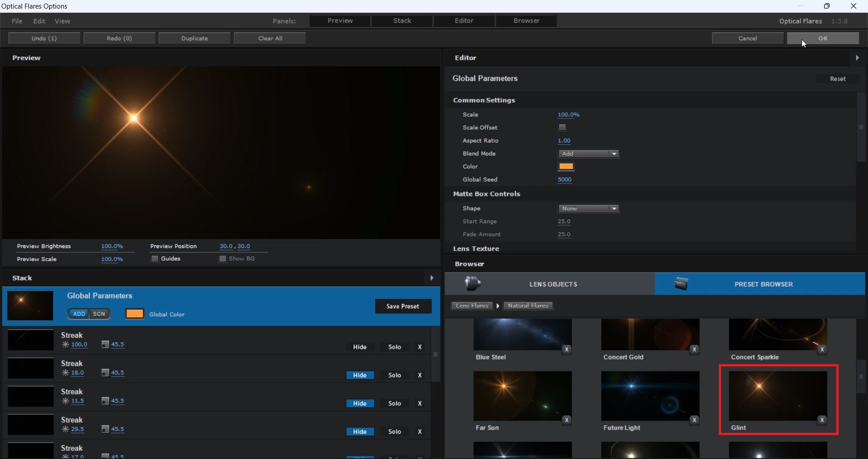Delete the Streak 29.5 layer
The image size is (868, 459).
tap(420, 432)
